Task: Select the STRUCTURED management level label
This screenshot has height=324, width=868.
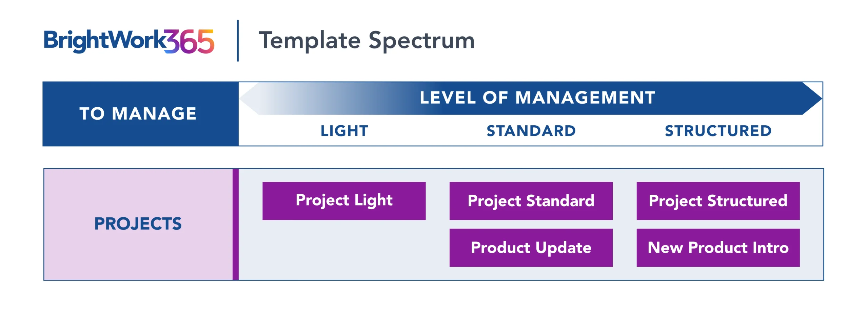Action: click(x=718, y=131)
